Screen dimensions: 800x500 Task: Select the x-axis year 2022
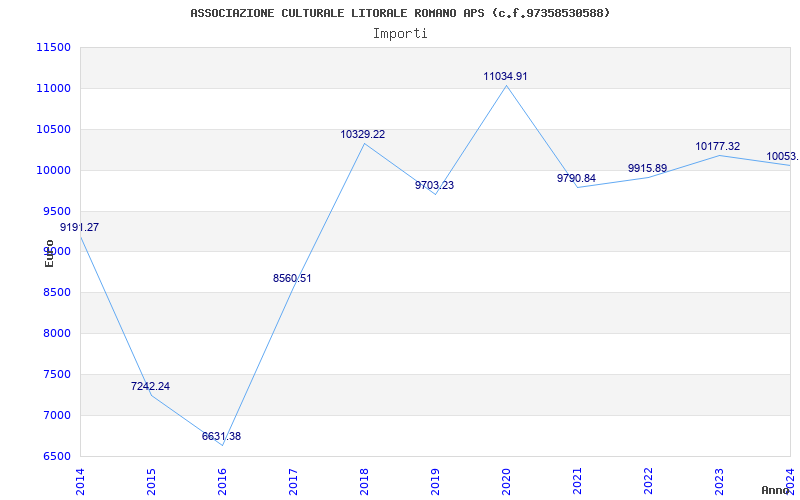pos(648,482)
